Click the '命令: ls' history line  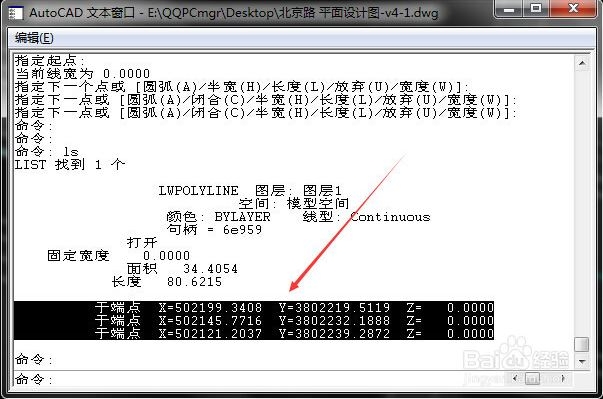(x=47, y=151)
